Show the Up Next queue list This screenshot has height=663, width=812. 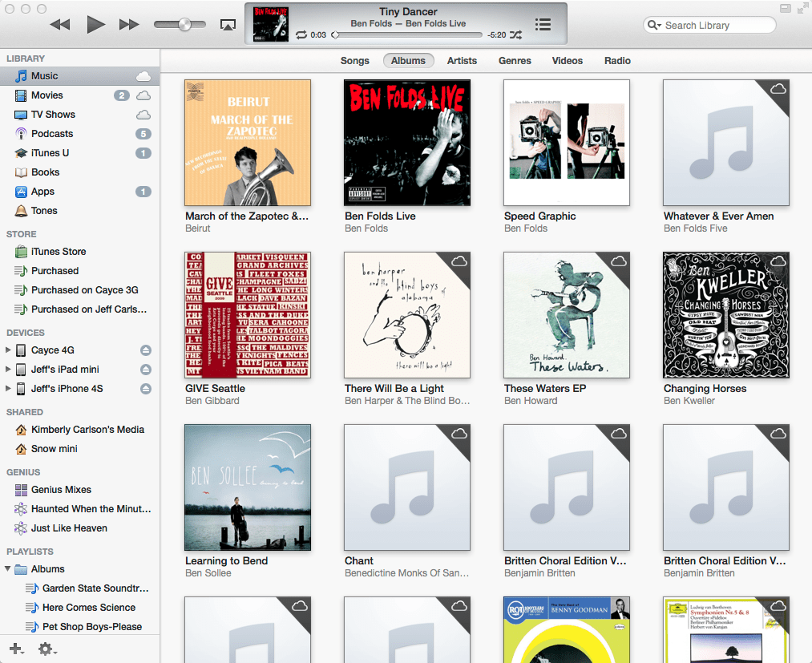[543, 24]
